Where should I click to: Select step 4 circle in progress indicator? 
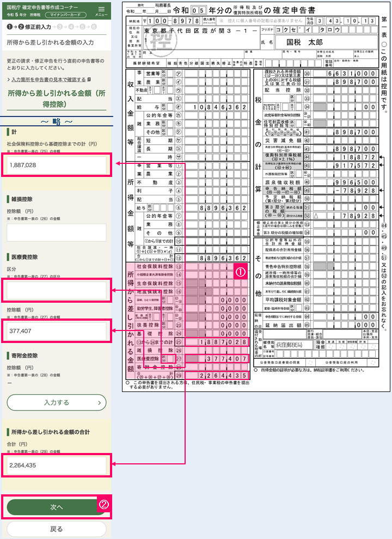coord(71,27)
